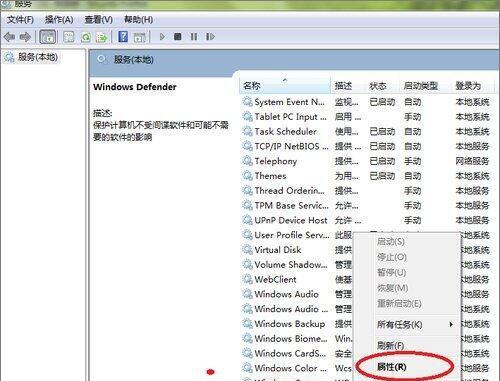Sort by the 启动类型 column header
The image size is (500, 381).
point(426,86)
